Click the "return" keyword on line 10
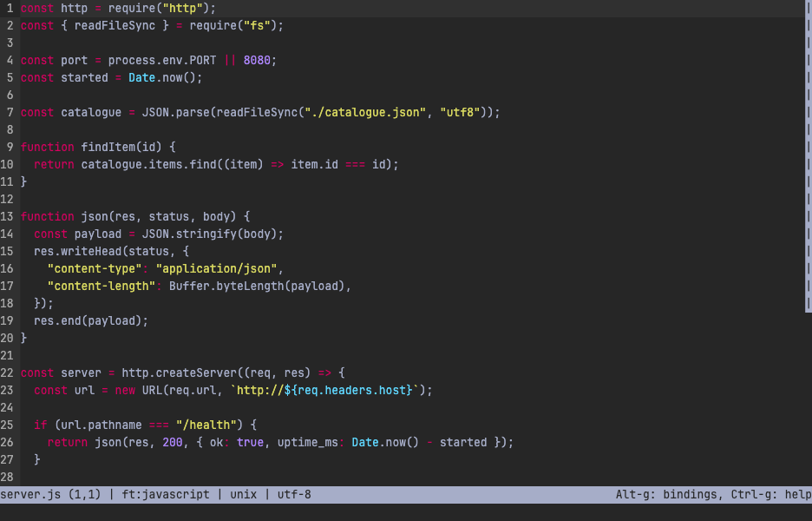This screenshot has width=812, height=521. pos(55,165)
